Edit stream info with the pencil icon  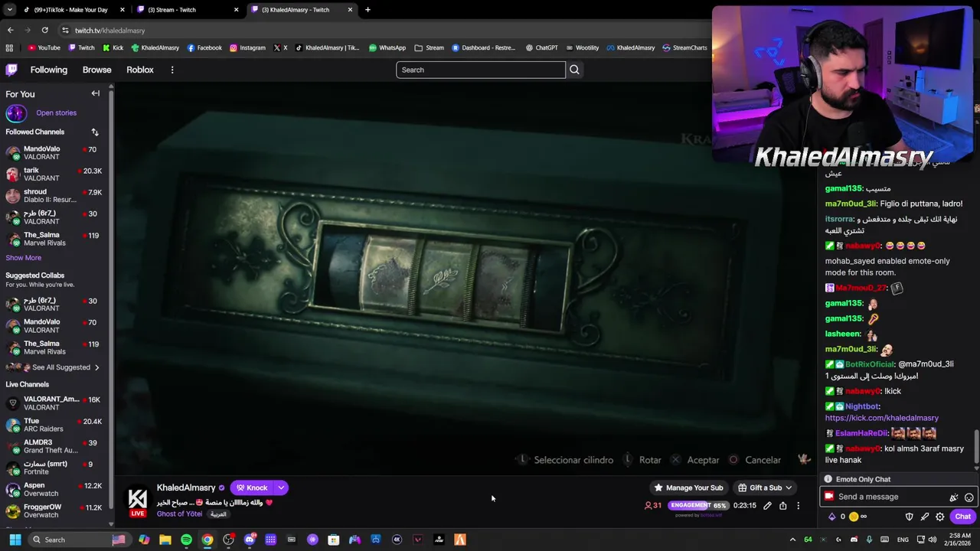[767, 506]
